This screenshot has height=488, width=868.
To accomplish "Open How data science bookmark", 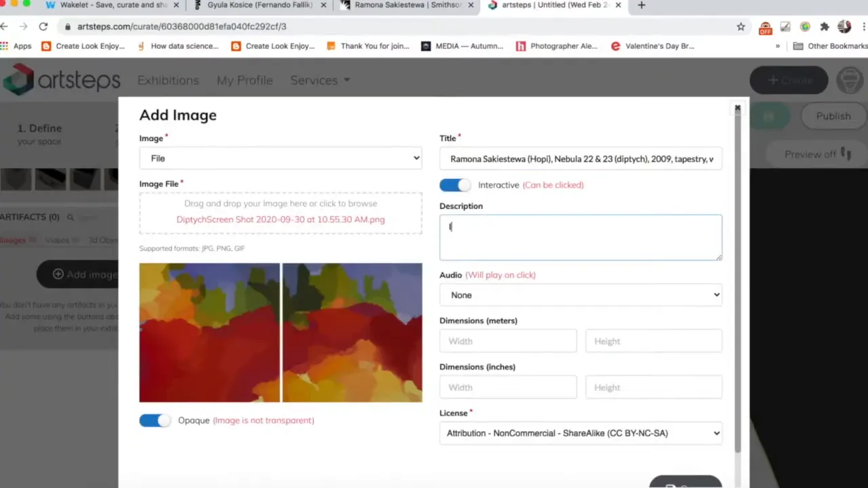I will [x=178, y=46].
